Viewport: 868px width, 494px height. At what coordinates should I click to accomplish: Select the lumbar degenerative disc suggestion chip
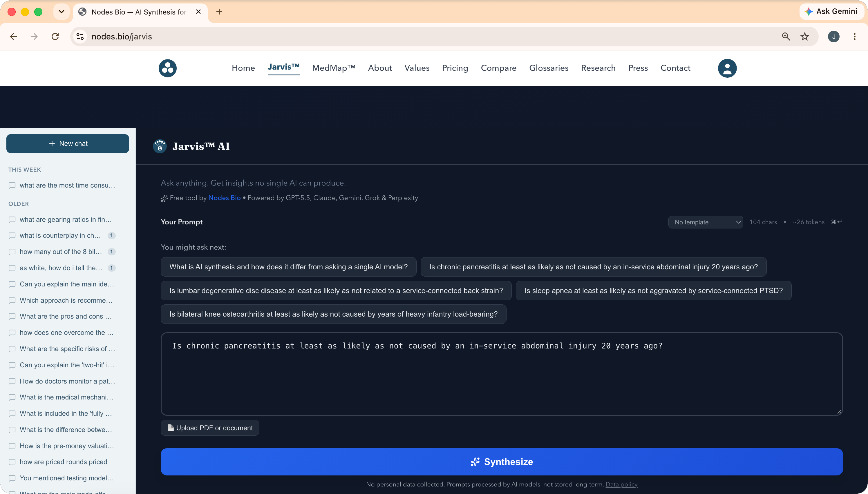tap(336, 291)
